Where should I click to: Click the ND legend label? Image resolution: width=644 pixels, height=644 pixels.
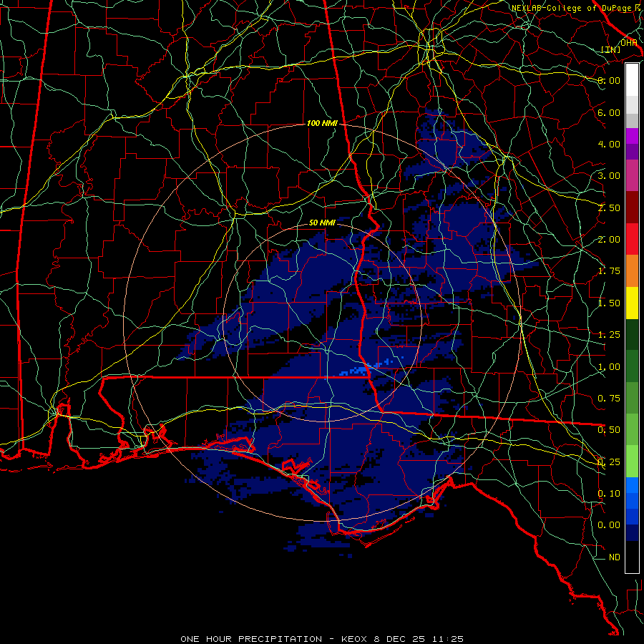615,557
